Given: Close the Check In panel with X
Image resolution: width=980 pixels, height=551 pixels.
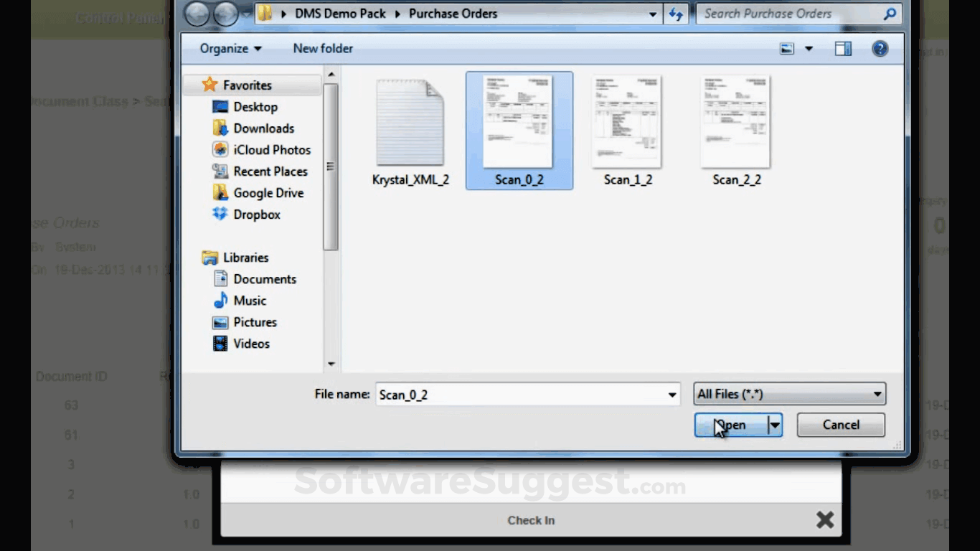Looking at the screenshot, I should coord(825,520).
